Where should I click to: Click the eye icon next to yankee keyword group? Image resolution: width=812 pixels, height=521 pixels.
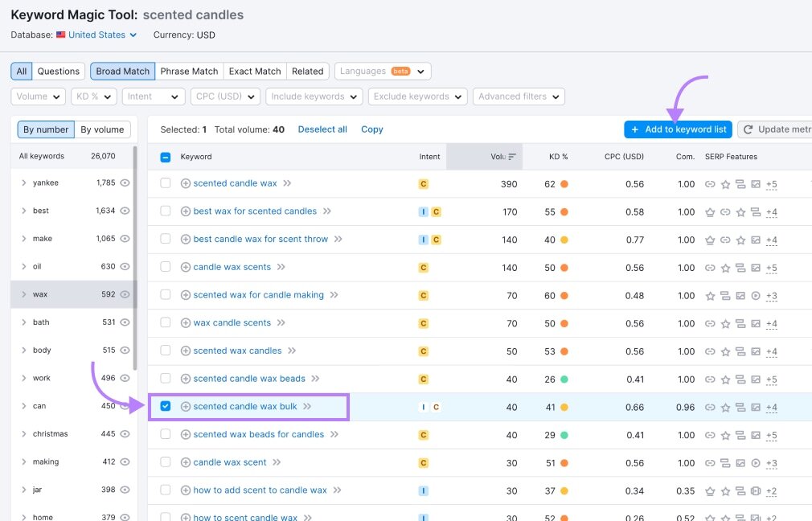coord(124,183)
